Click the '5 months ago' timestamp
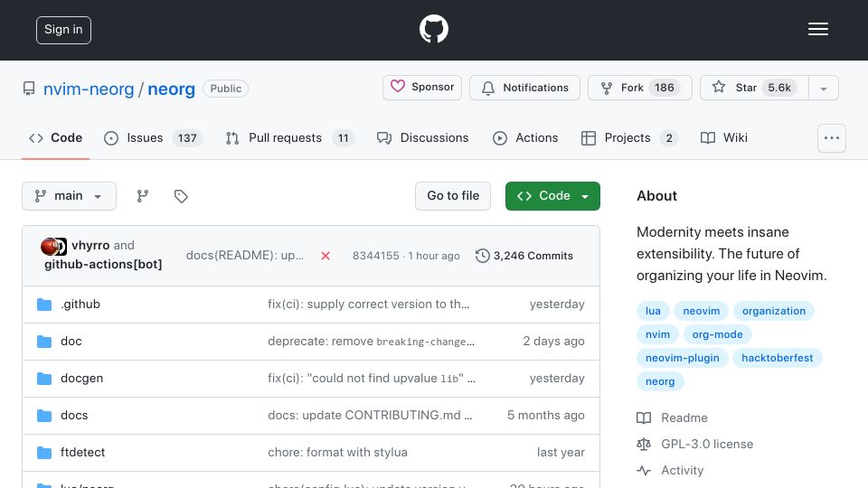Screen dimensions: 868x488 [x=546, y=416]
